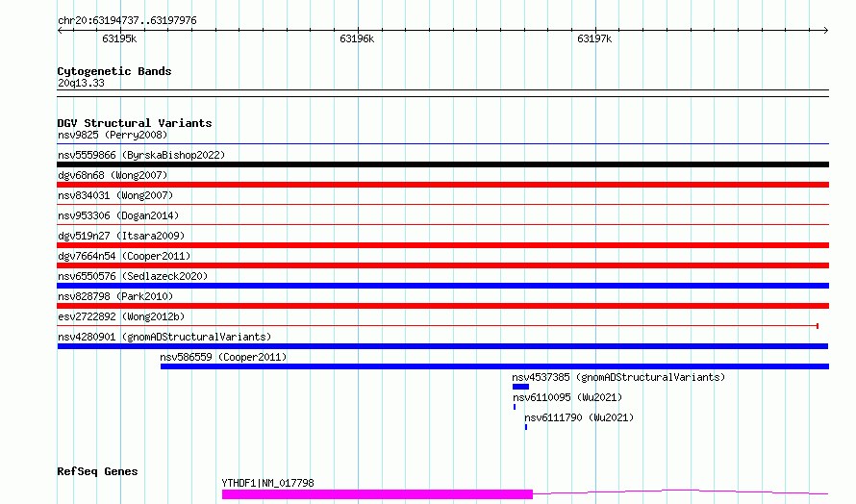Click the RefSeq Genes track title
The image size is (856, 504).
coord(97,471)
